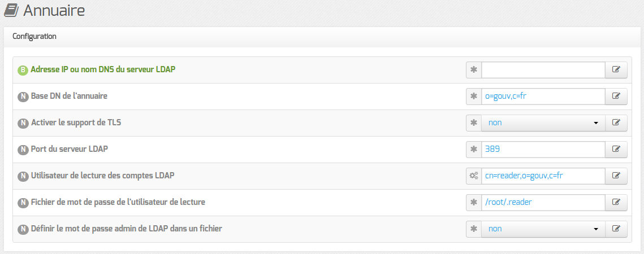Viewport: 644px width, 254px height.
Task: Click edit icon for Port du serveur LDAP
Action: tap(616, 150)
